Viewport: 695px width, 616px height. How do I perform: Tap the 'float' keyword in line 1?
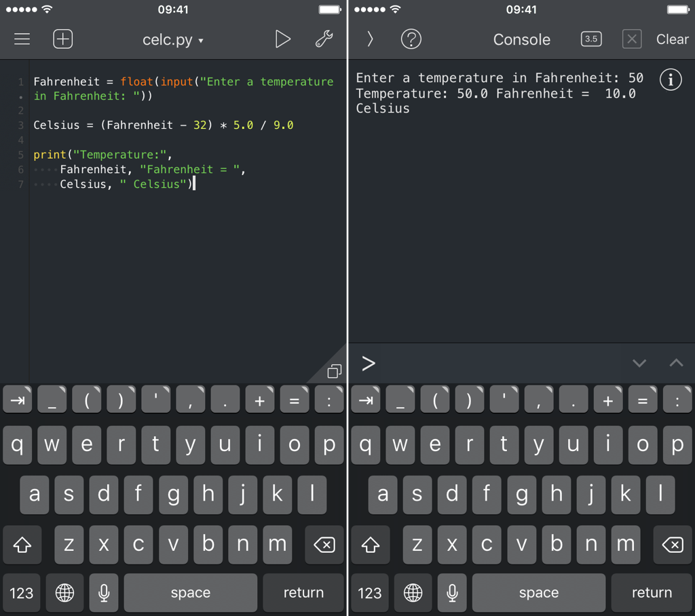(136, 81)
